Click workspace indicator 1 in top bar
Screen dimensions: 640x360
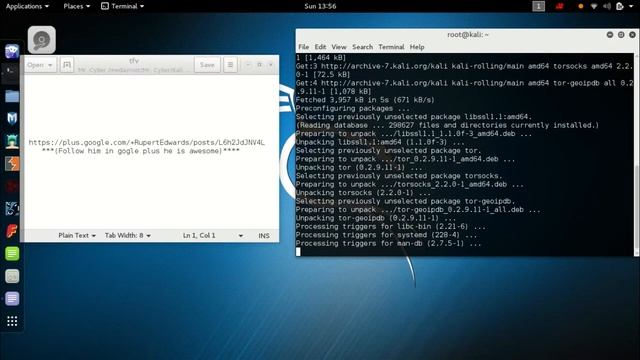coord(538,6)
